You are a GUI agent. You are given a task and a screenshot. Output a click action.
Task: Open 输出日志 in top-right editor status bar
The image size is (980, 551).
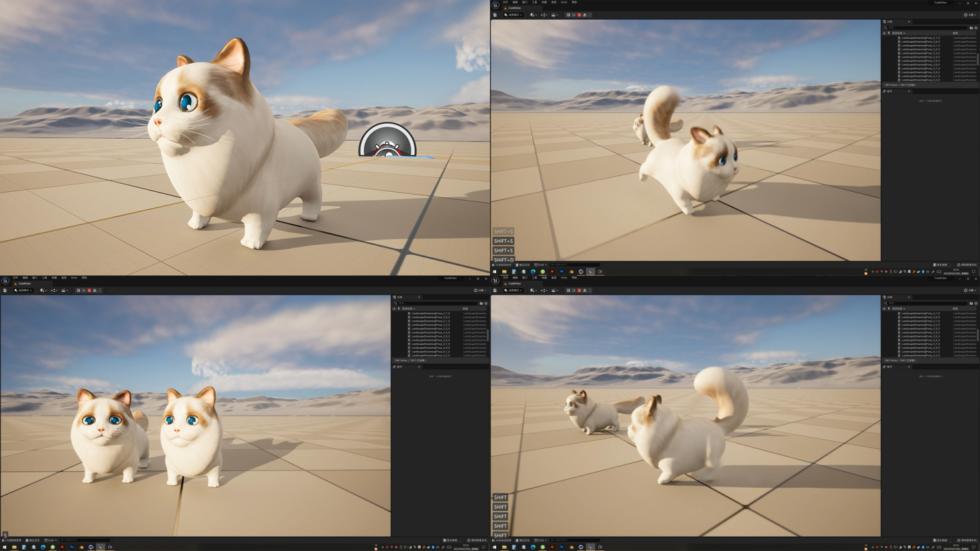click(523, 265)
